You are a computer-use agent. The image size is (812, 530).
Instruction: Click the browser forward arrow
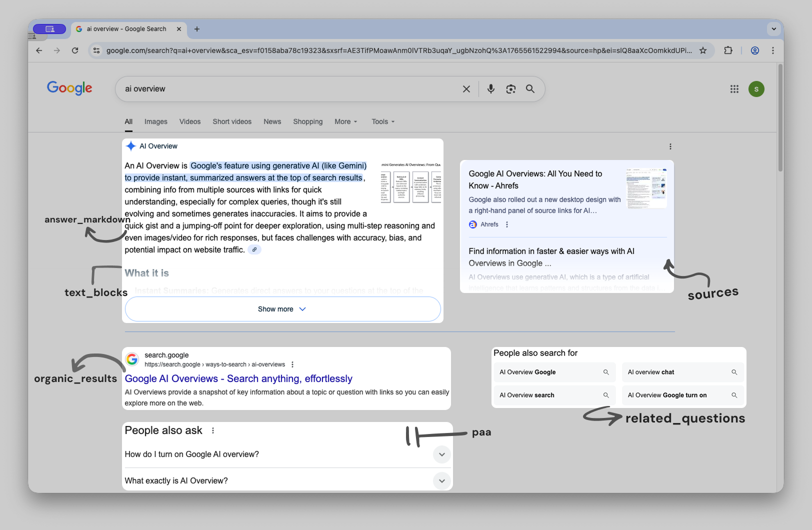coord(57,50)
